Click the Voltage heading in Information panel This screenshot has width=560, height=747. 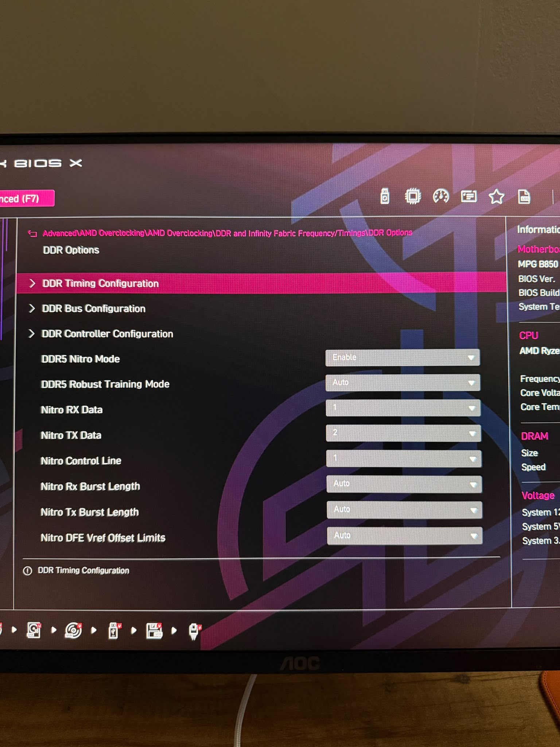click(538, 495)
